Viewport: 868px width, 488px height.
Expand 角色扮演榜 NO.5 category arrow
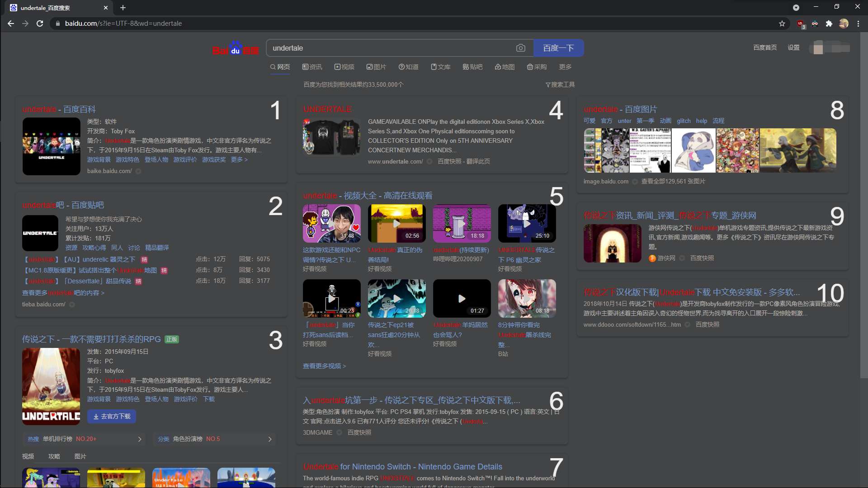point(270,439)
